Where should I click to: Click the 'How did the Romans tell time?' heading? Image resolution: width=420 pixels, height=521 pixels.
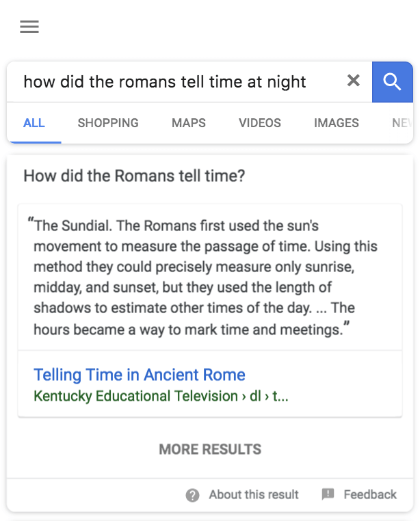point(134,176)
